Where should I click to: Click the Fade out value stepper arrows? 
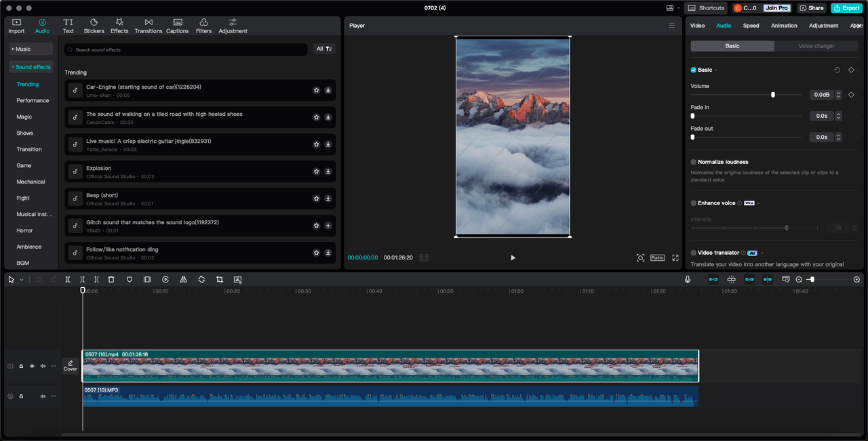[838, 137]
